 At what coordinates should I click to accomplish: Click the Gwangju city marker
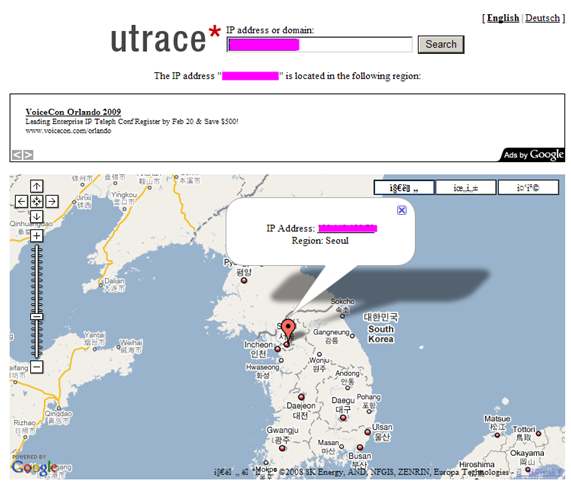click(282, 448)
